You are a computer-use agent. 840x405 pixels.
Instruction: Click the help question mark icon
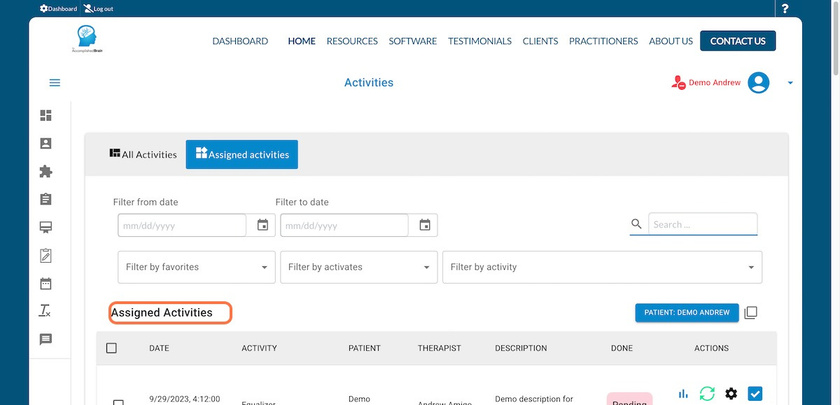coord(785,9)
